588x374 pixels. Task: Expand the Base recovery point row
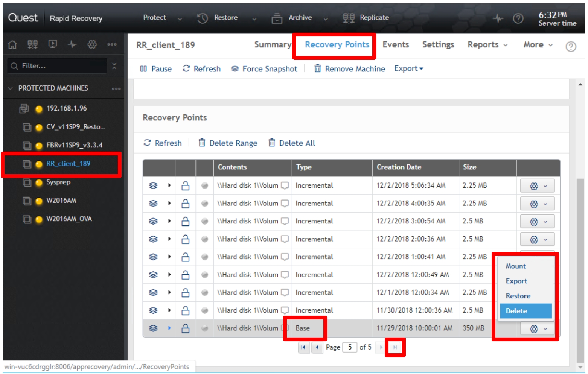(169, 328)
